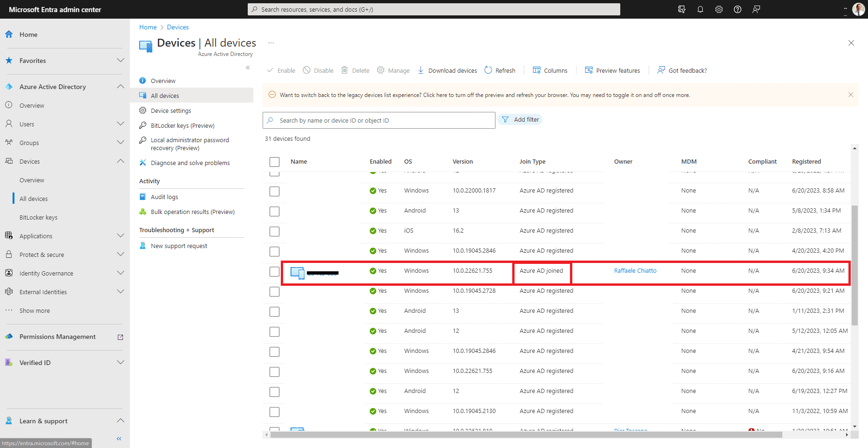Click the Groups icon in sidebar
Screen dimensions: 868x448
pos(9,142)
